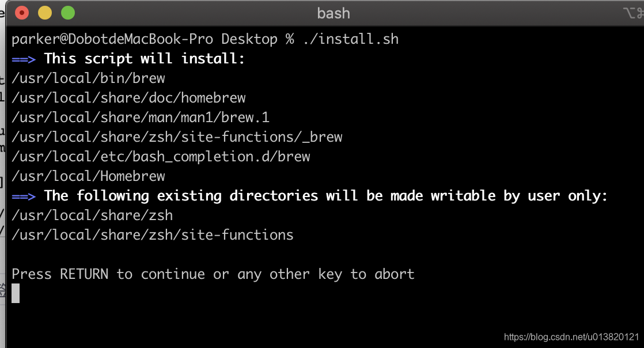
Task: Click the blinking block cursor
Action: [x=15, y=294]
